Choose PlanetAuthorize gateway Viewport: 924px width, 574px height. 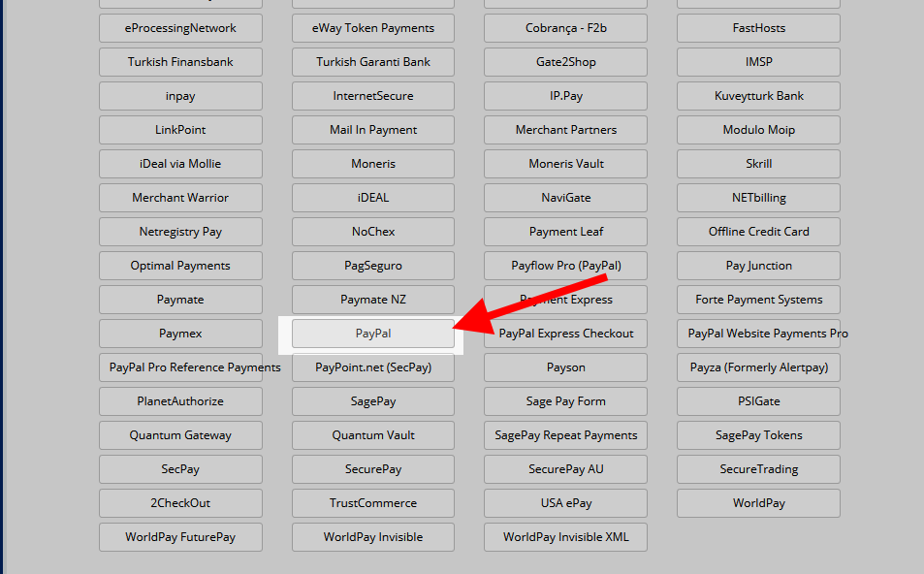[180, 401]
